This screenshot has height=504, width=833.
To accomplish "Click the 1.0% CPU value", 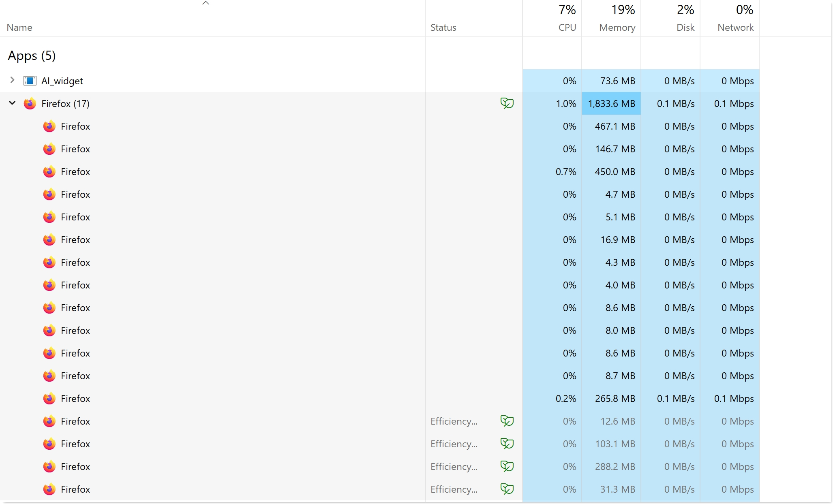I will coord(566,104).
